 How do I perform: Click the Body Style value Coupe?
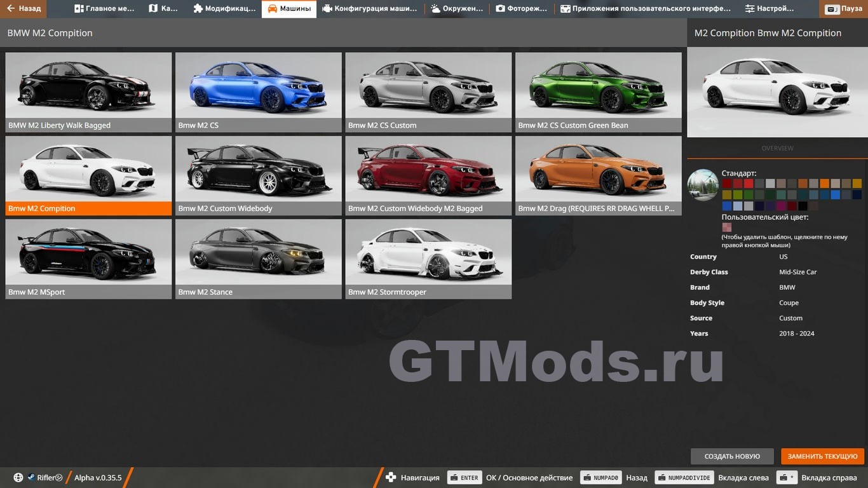[x=789, y=302]
